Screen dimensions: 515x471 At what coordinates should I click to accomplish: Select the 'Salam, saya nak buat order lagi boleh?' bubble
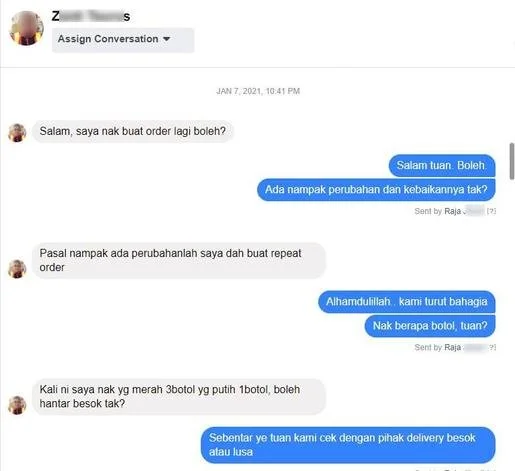[133, 131]
